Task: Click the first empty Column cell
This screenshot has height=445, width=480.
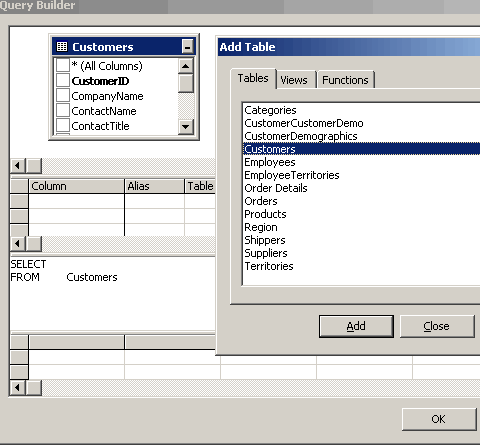Action: point(76,201)
